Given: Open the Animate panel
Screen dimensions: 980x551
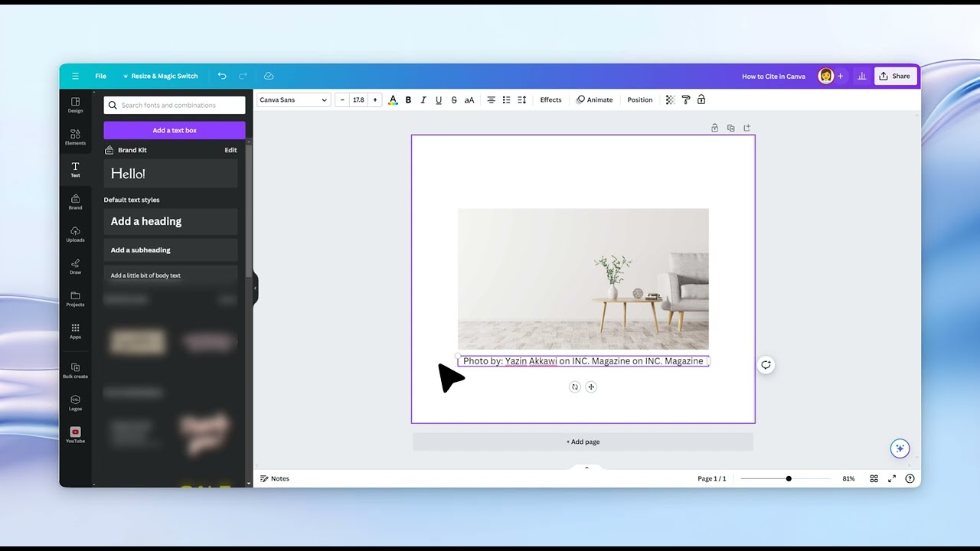Looking at the screenshot, I should pyautogui.click(x=595, y=99).
